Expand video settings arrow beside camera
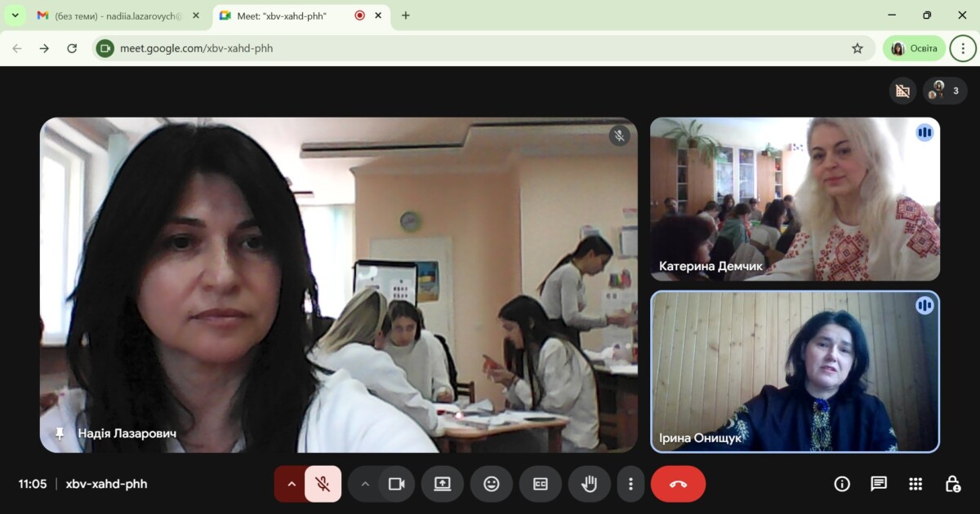The width and height of the screenshot is (980, 514). coord(365,484)
